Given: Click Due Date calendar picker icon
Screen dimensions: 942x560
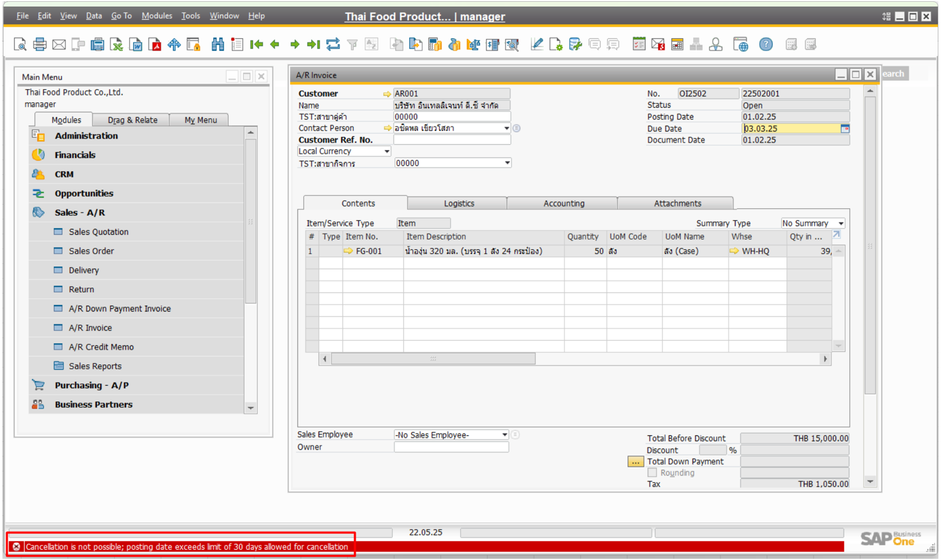Looking at the screenshot, I should 845,128.
